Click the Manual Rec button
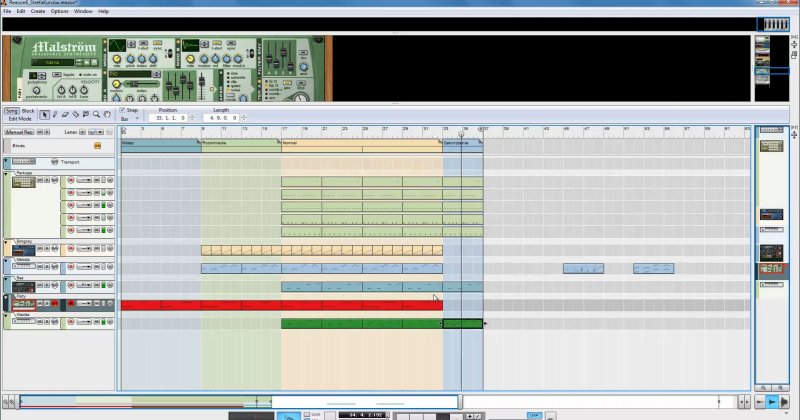 [x=19, y=131]
